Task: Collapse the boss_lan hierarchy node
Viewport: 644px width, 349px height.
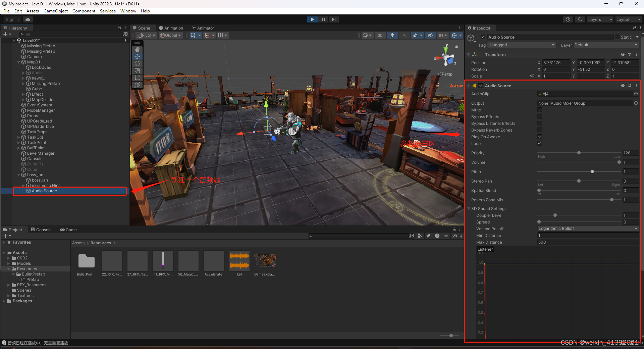Action: click(x=19, y=175)
